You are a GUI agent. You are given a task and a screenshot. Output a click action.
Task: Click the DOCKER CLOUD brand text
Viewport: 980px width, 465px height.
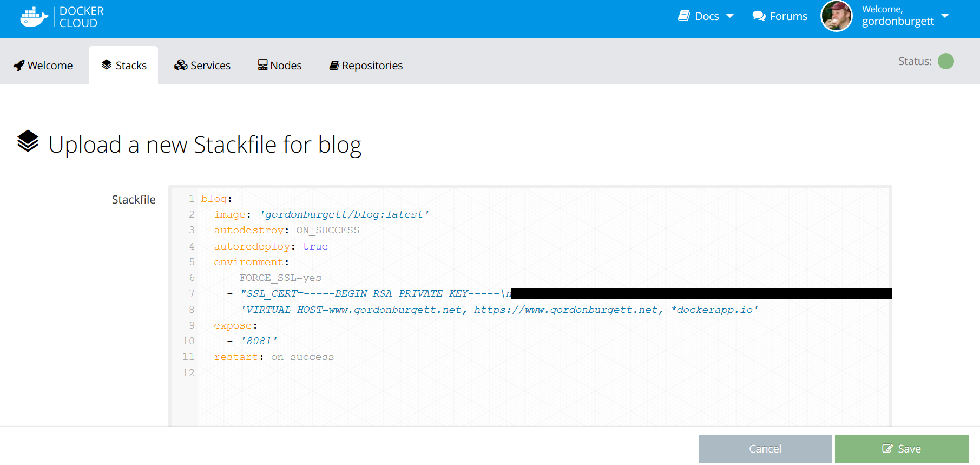(81, 17)
